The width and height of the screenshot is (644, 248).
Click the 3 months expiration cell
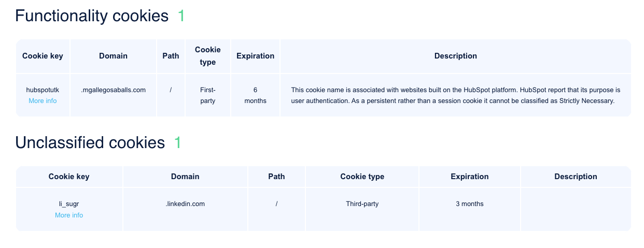469,204
